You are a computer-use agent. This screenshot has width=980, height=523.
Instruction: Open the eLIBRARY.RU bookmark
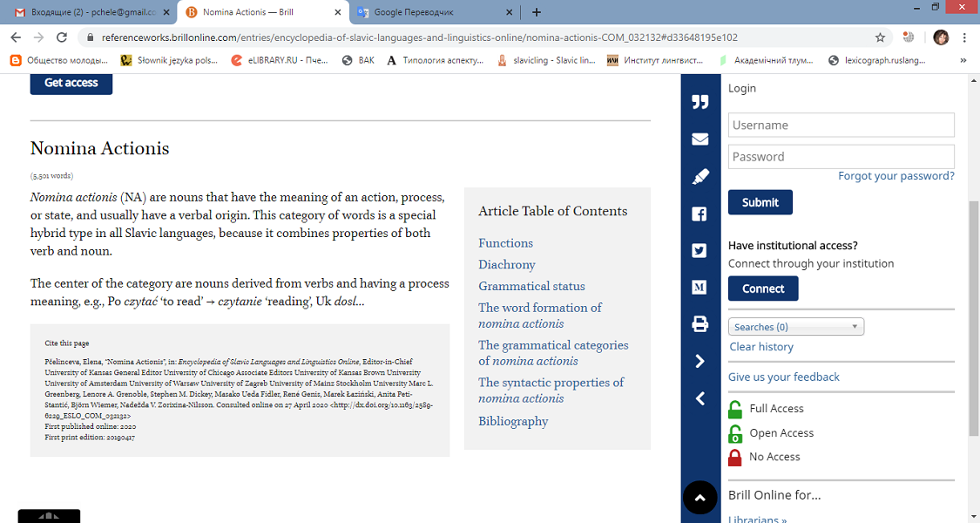click(x=280, y=61)
